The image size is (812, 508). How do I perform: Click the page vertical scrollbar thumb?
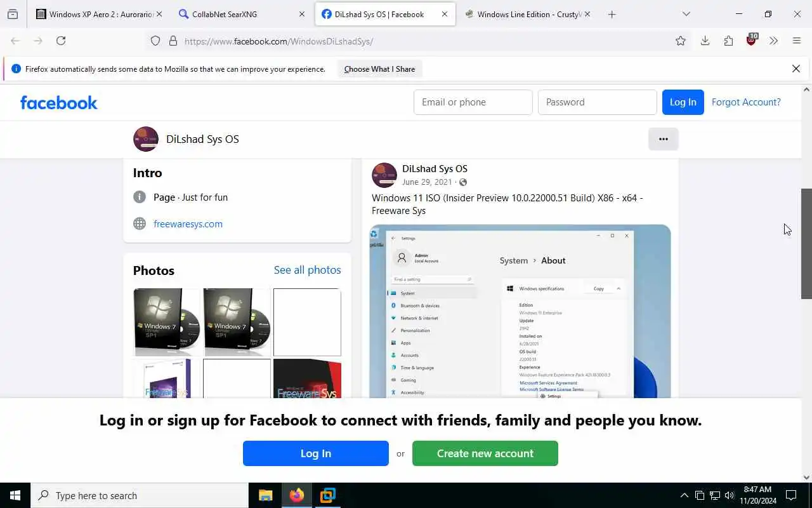point(806,244)
